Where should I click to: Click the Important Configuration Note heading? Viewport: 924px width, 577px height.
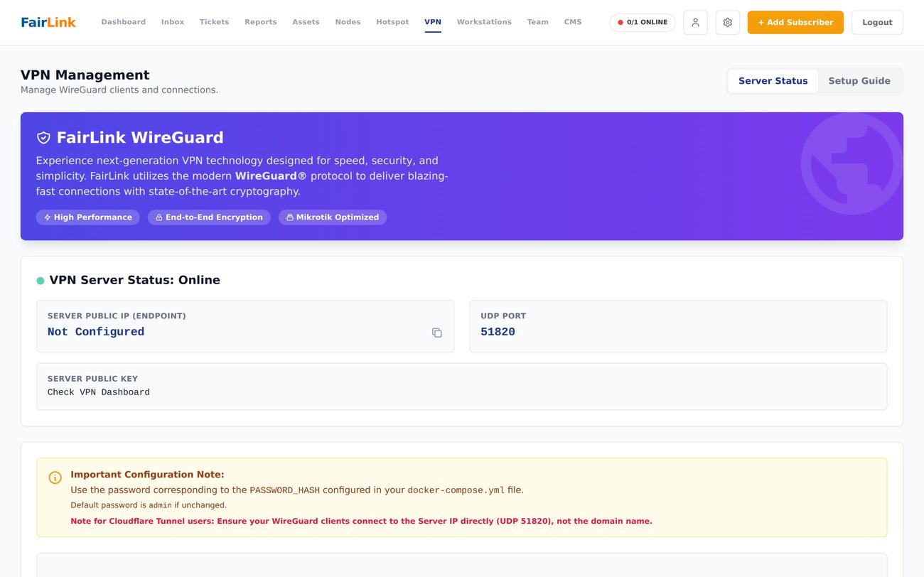click(x=147, y=475)
